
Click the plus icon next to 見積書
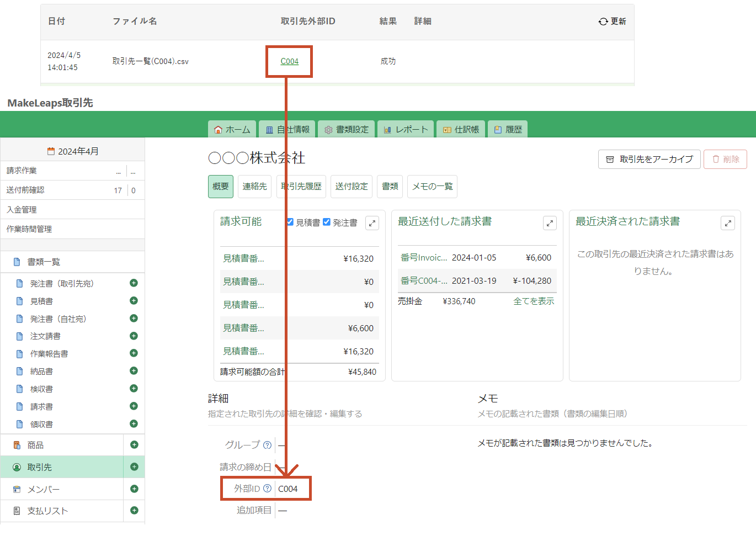134,301
